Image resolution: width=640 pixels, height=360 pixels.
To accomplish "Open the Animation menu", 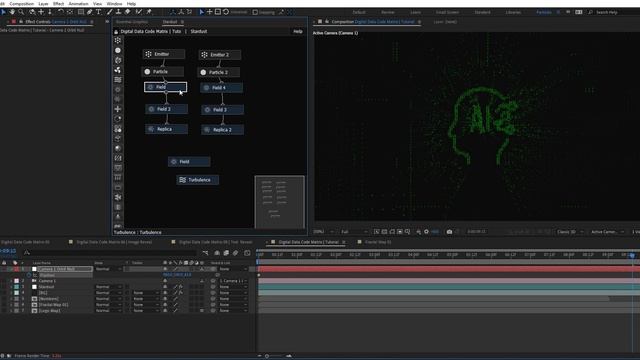I will coord(78,3).
